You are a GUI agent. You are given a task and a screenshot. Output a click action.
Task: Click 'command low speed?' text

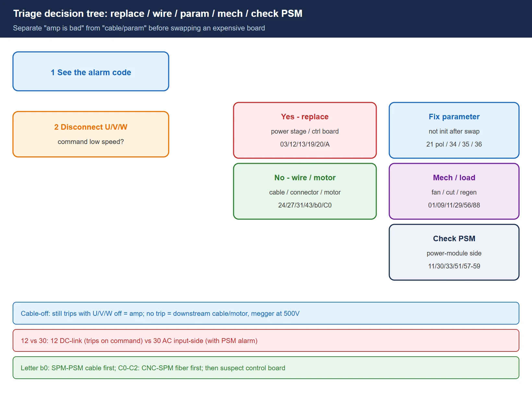click(x=91, y=142)
